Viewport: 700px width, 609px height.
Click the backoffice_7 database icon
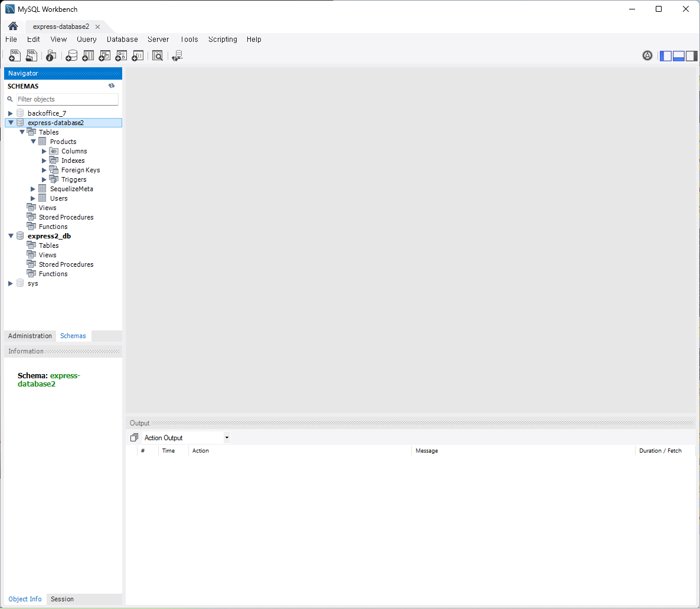20,113
